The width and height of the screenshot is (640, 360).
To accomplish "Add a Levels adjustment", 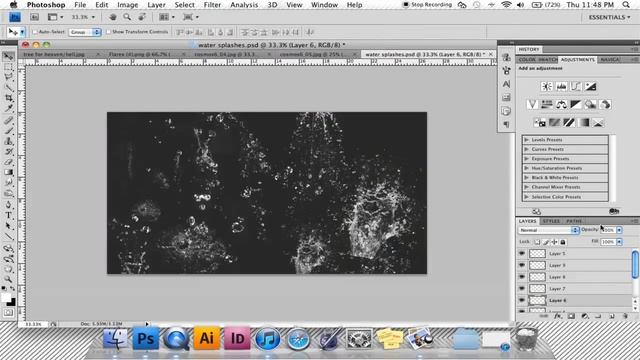I will [561, 86].
